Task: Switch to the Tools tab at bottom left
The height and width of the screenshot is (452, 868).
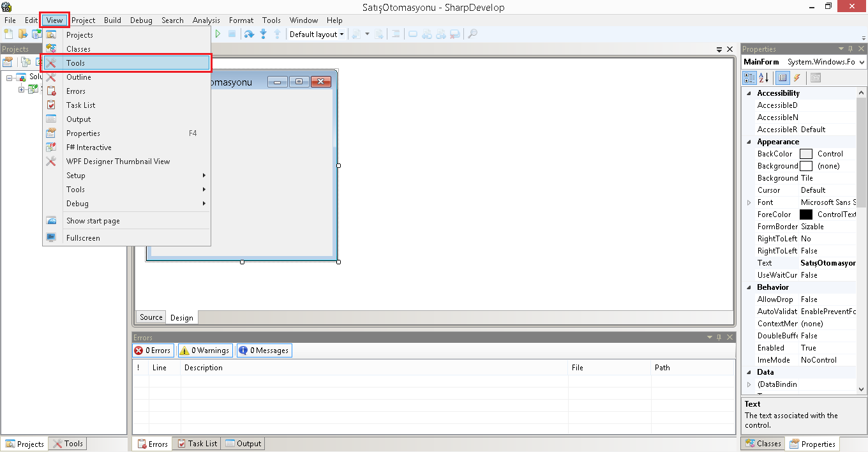Action: pyautogui.click(x=68, y=444)
